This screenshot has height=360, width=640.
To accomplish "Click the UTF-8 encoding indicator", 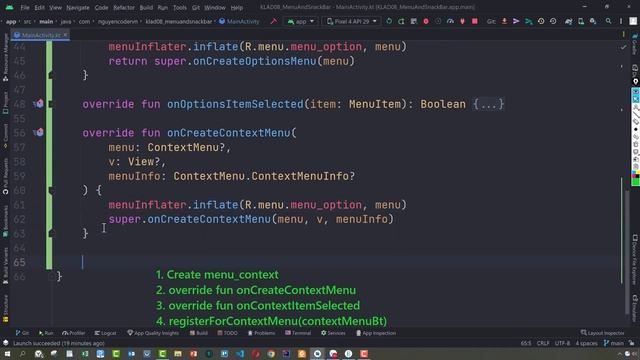I will (562, 343).
